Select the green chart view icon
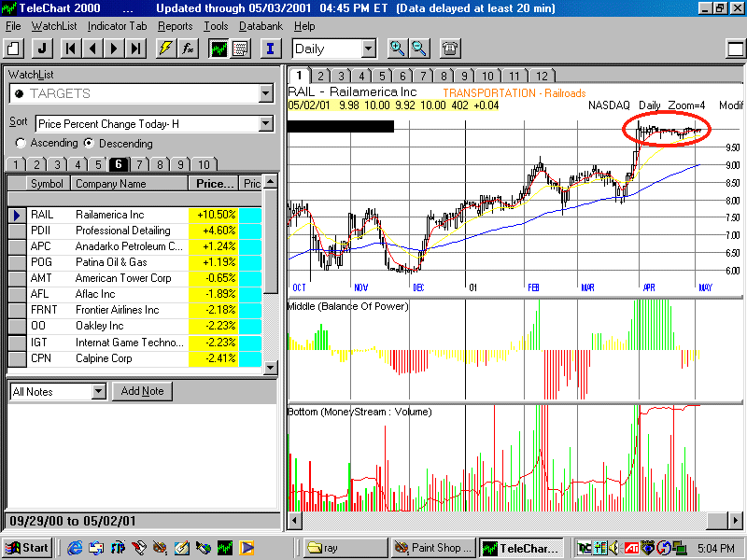The height and width of the screenshot is (560, 747). coord(218,49)
